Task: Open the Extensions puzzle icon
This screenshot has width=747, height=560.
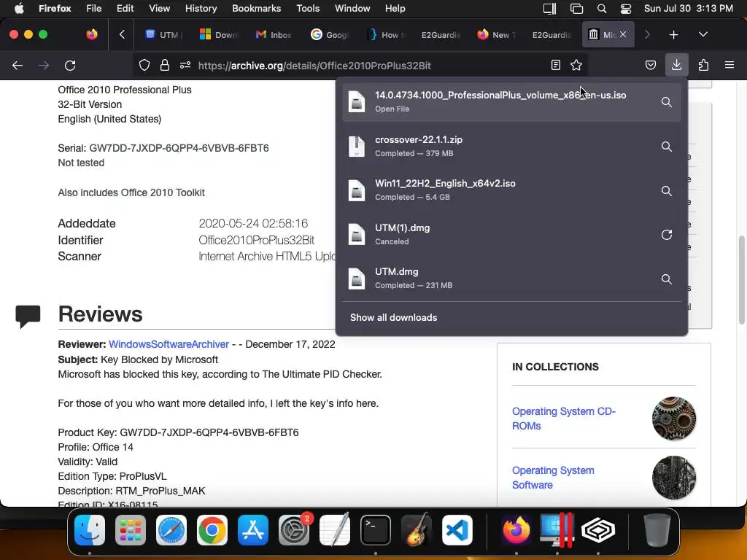Action: click(x=703, y=65)
